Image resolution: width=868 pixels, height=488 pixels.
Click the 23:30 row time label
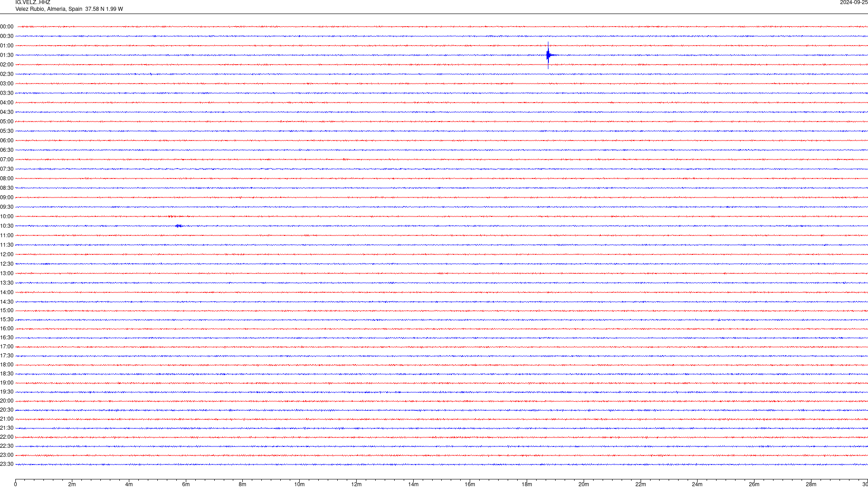(x=7, y=464)
